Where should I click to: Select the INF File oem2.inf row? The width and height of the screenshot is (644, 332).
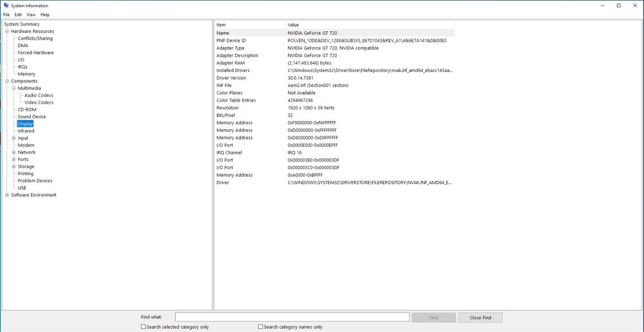pyautogui.click(x=335, y=86)
